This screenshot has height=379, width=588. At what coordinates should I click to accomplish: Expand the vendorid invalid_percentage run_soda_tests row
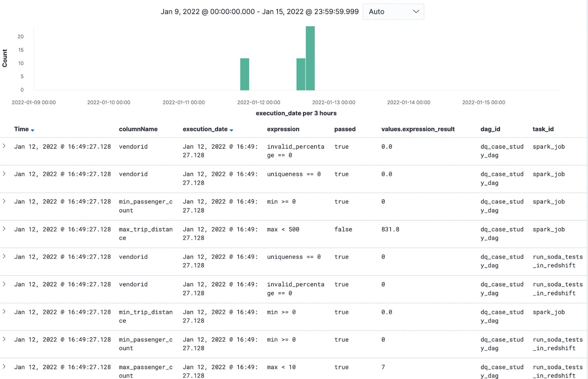4,284
